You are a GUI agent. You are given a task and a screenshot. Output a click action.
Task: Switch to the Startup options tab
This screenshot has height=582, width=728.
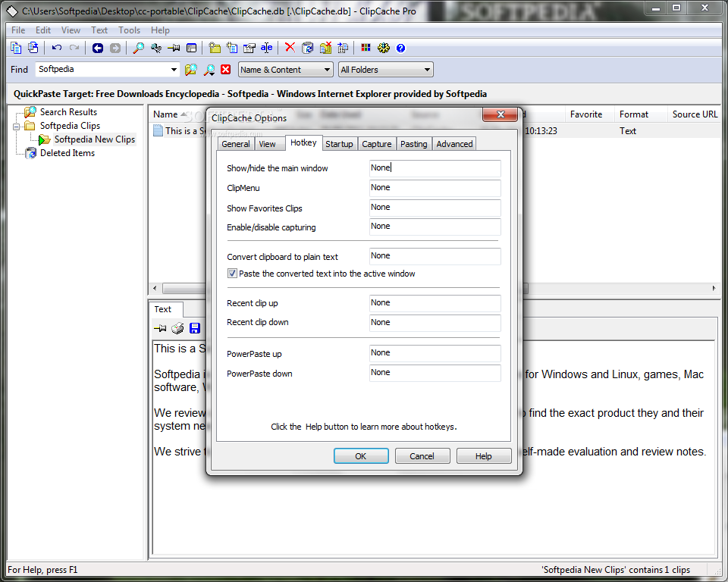(339, 144)
